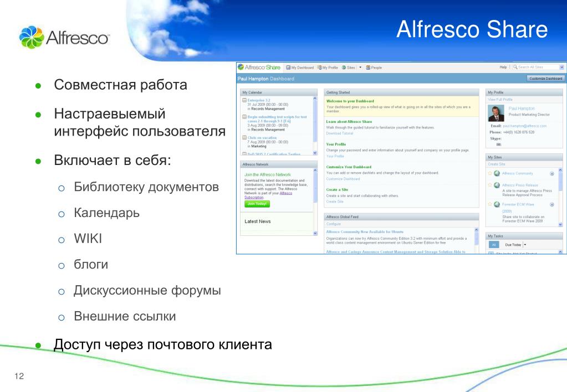Viewport: 567px width, 392px height.
Task: Click remove icon for Alfresco Community site
Action: 552,174
